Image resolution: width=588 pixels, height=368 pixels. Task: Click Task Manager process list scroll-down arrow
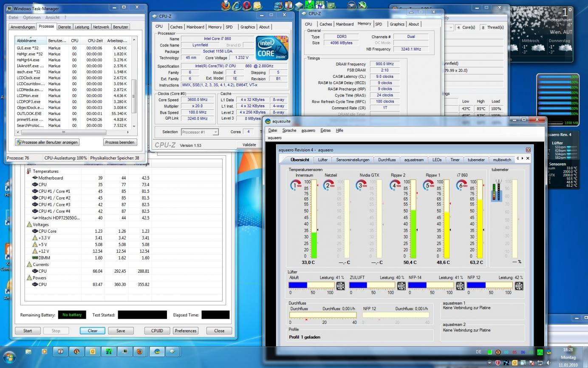(x=134, y=126)
